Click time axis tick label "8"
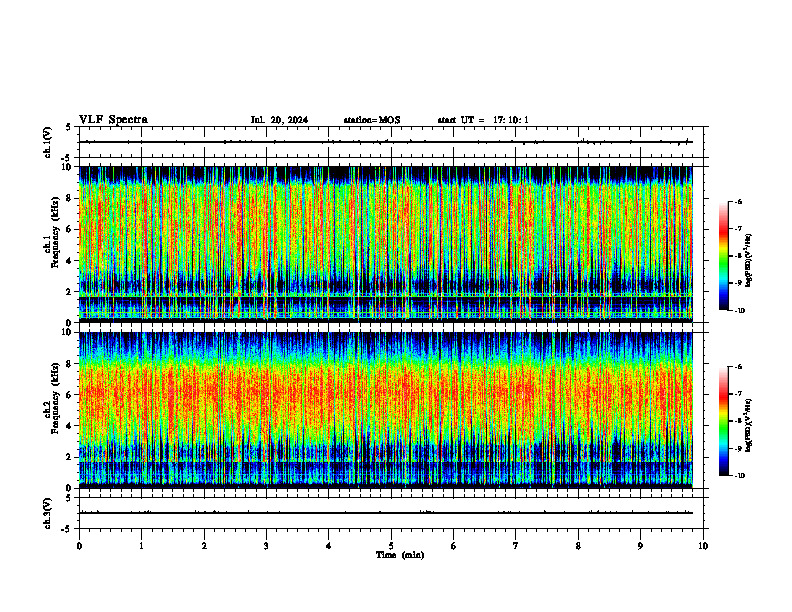The image size is (792, 612). 578,546
